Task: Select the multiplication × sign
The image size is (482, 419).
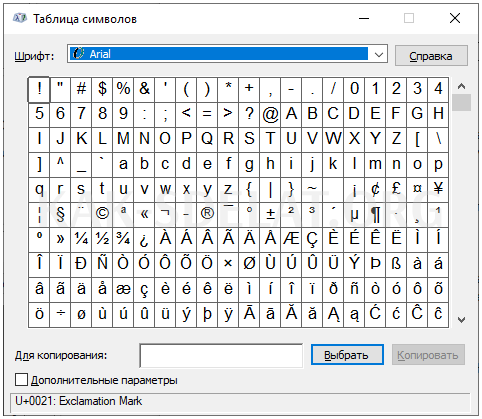Action: (228, 264)
